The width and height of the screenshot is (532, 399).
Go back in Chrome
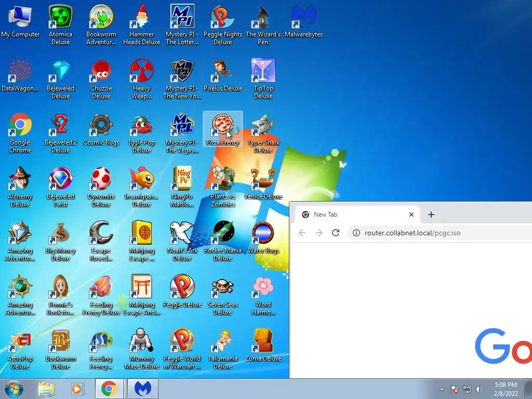pos(302,233)
